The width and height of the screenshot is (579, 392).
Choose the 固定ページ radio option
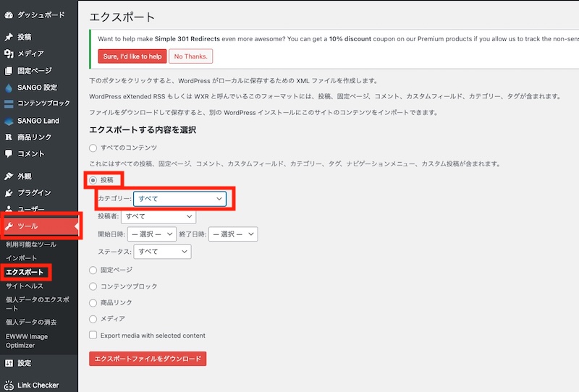(93, 270)
